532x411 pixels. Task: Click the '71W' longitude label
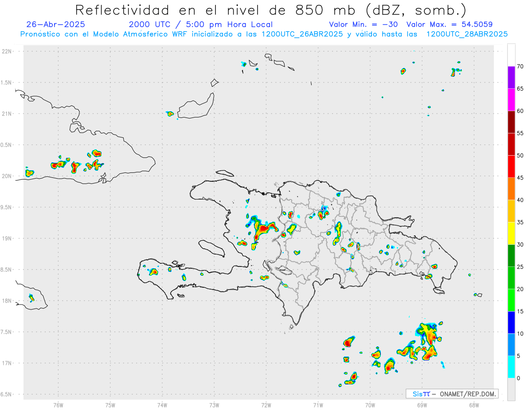[x=318, y=405]
